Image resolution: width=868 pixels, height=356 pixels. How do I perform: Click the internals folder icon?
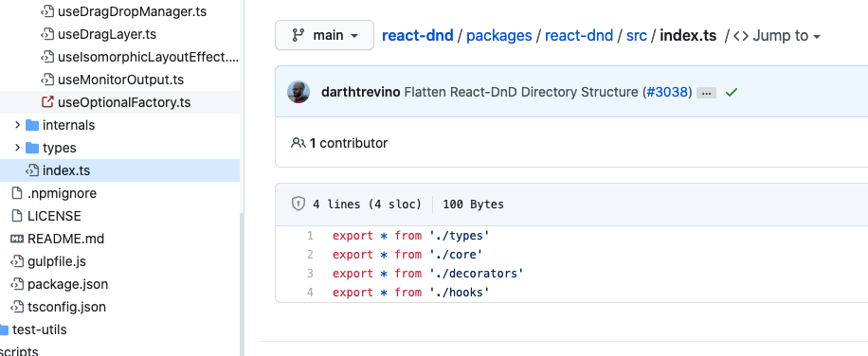[32, 125]
